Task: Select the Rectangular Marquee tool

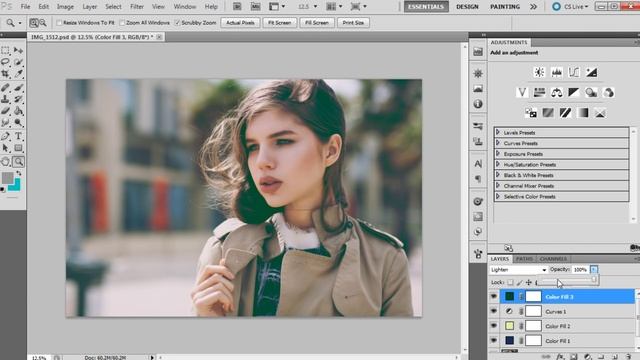Action: pos(6,50)
